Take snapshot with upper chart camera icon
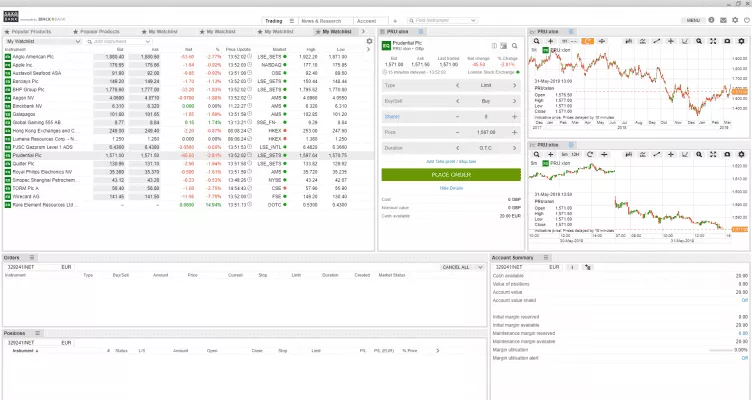This screenshot has height=400, width=752. click(727, 41)
